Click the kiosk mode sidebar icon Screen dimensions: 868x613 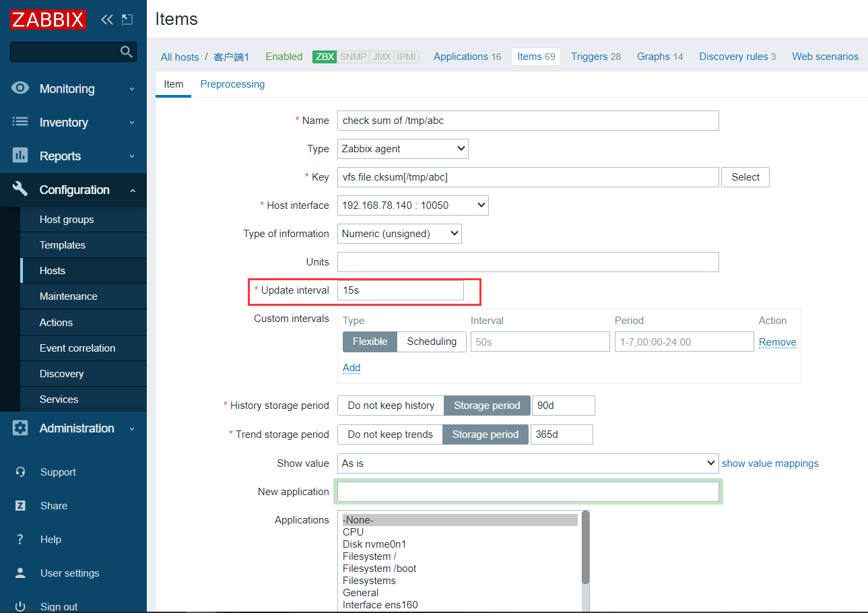point(127,20)
